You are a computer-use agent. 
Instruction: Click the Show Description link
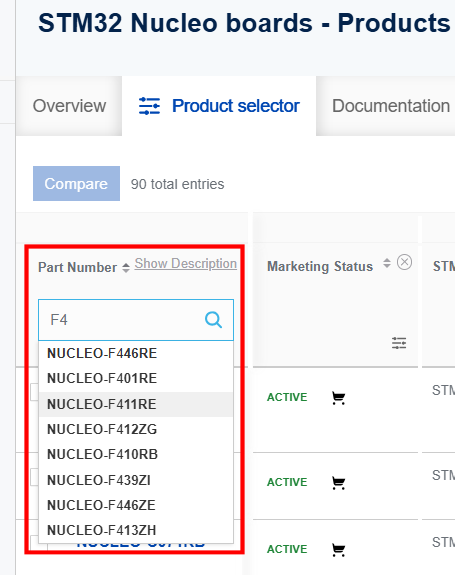coord(186,263)
